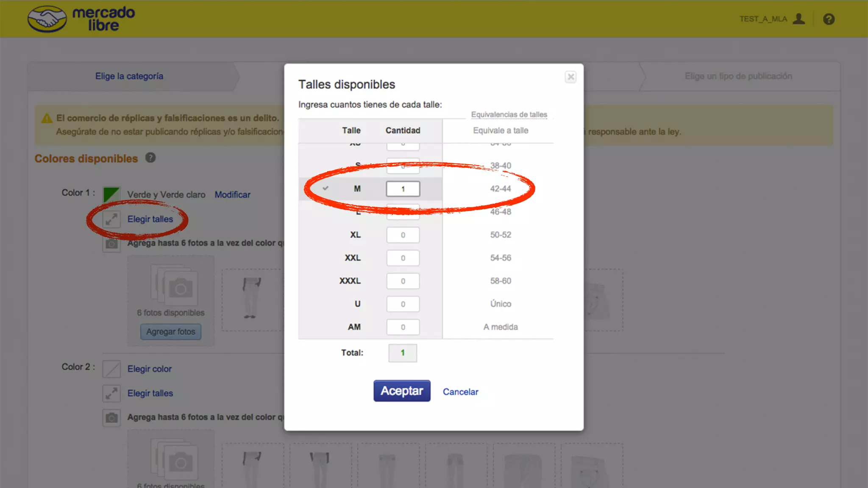Click the camera icon under Color 2

click(x=111, y=418)
